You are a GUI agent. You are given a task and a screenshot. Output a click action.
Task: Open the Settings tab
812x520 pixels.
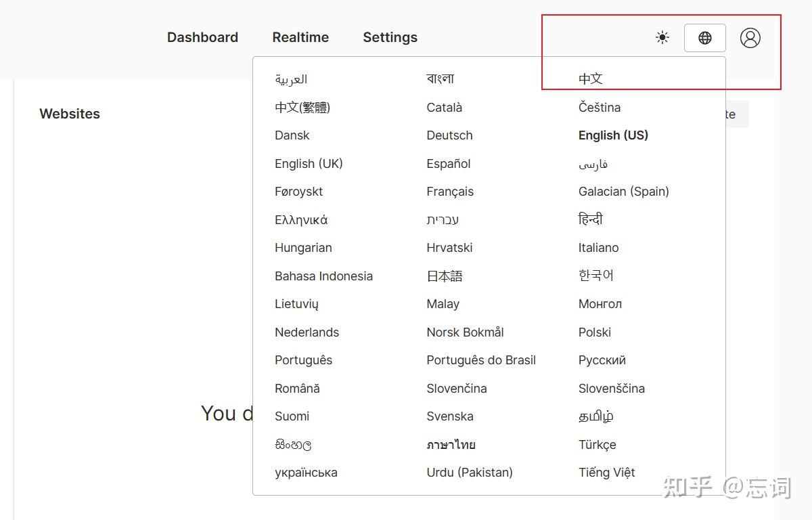click(390, 38)
